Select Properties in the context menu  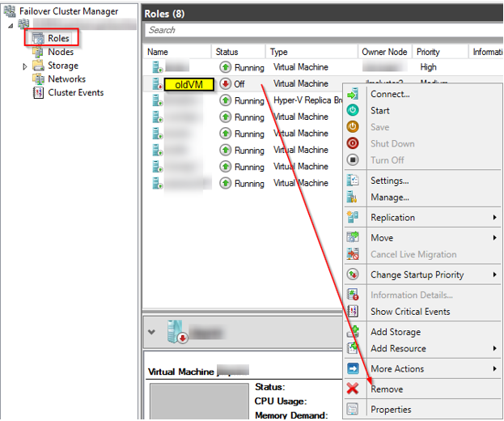391,410
